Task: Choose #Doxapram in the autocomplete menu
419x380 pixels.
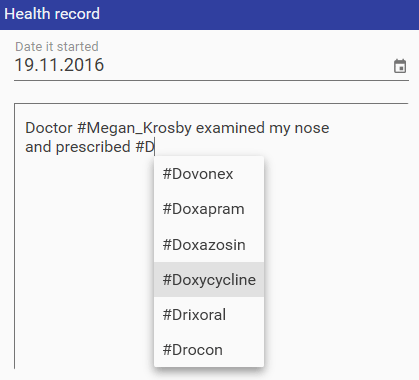Action: coord(209,209)
